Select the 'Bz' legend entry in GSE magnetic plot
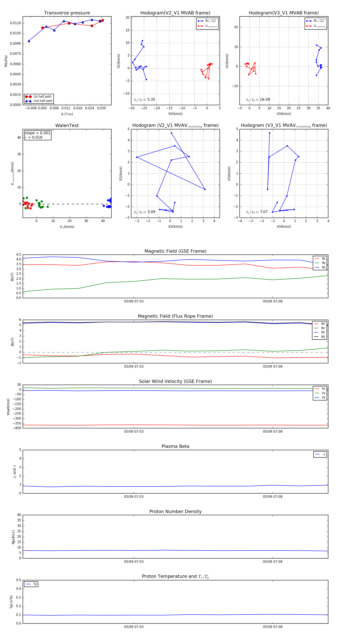This screenshot has height=644, width=351. coord(320,268)
